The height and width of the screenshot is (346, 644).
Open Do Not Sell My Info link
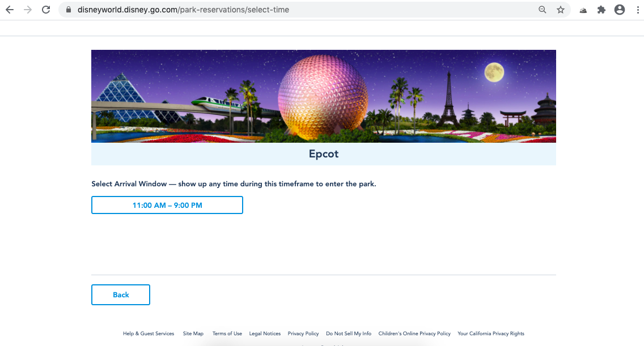click(349, 334)
